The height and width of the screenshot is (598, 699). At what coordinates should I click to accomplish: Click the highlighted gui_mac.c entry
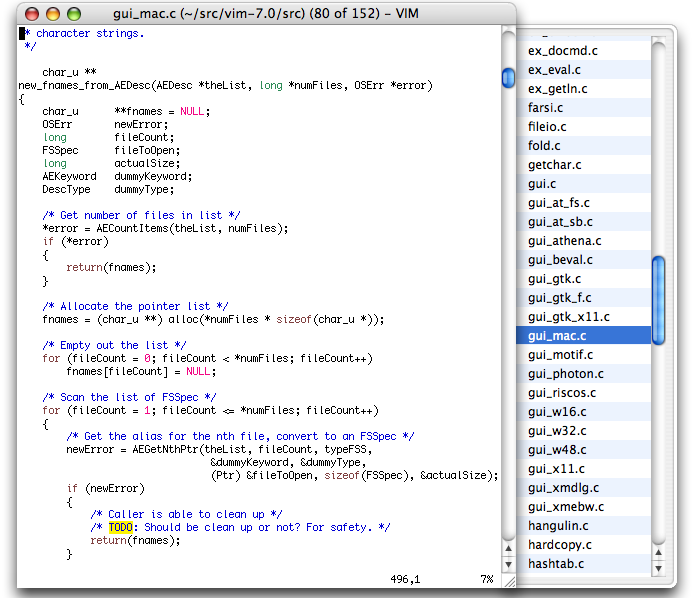pos(583,336)
